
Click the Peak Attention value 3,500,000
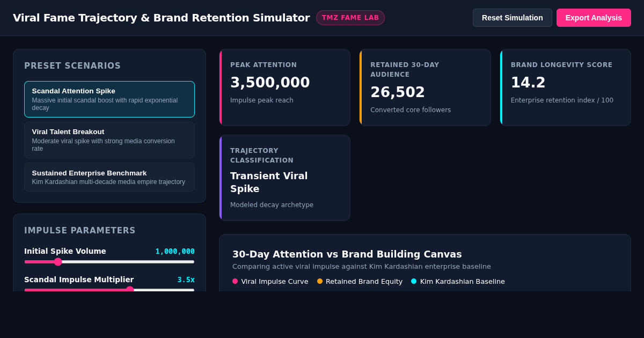[x=270, y=83]
